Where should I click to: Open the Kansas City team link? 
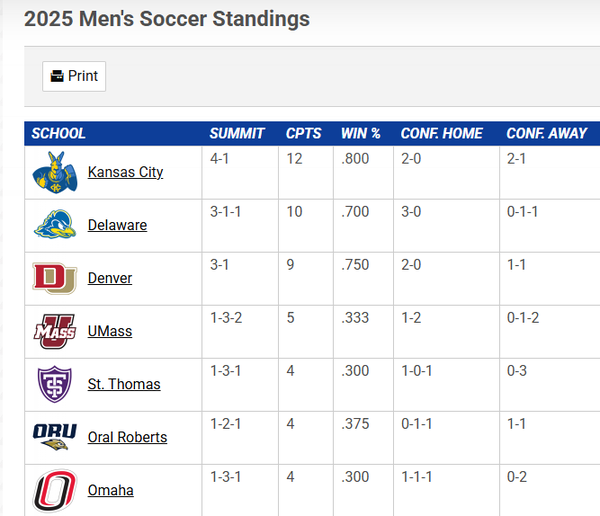coord(125,172)
